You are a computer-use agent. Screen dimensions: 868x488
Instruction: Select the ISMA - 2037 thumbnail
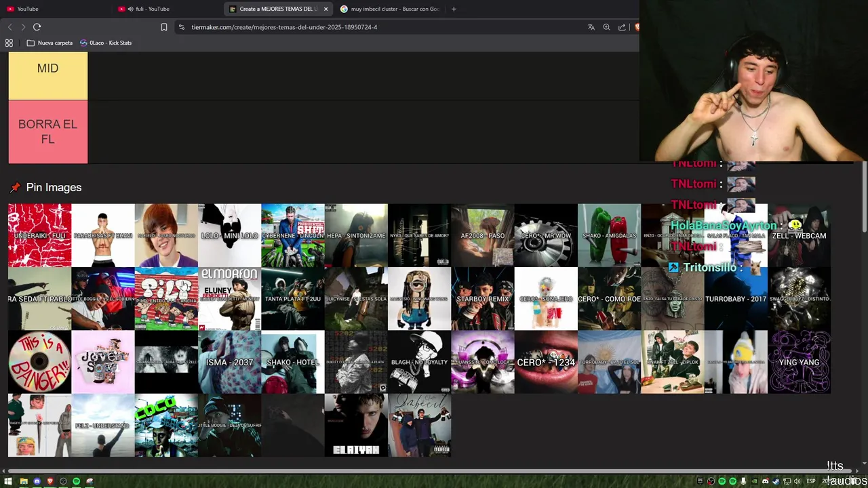[x=229, y=362]
